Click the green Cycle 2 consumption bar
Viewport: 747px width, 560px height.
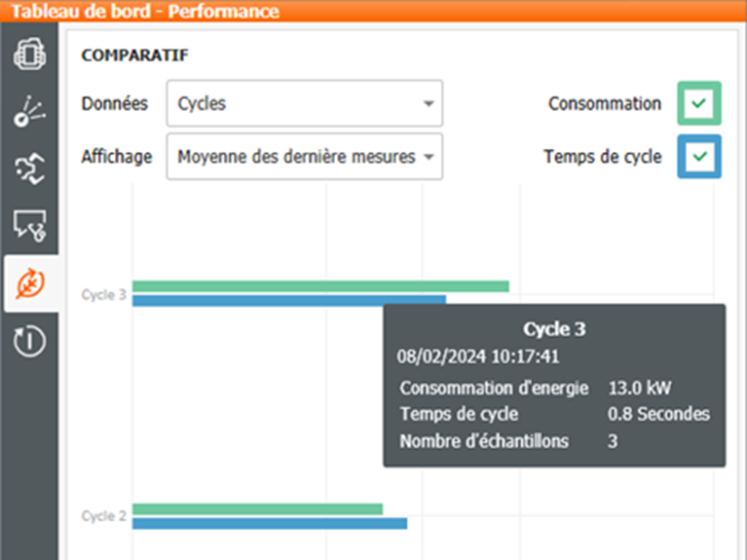(257, 509)
